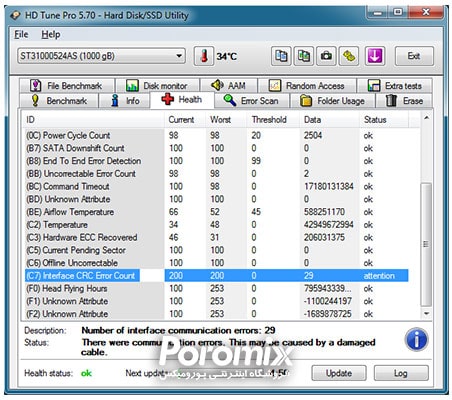
Task: Click the thermometer temperature icon
Action: point(204,56)
